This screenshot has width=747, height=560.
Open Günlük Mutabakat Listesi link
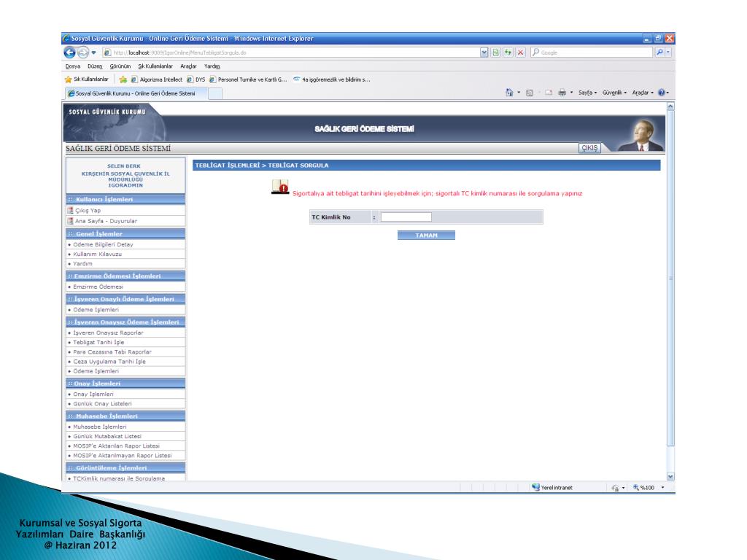pyautogui.click(x=107, y=436)
